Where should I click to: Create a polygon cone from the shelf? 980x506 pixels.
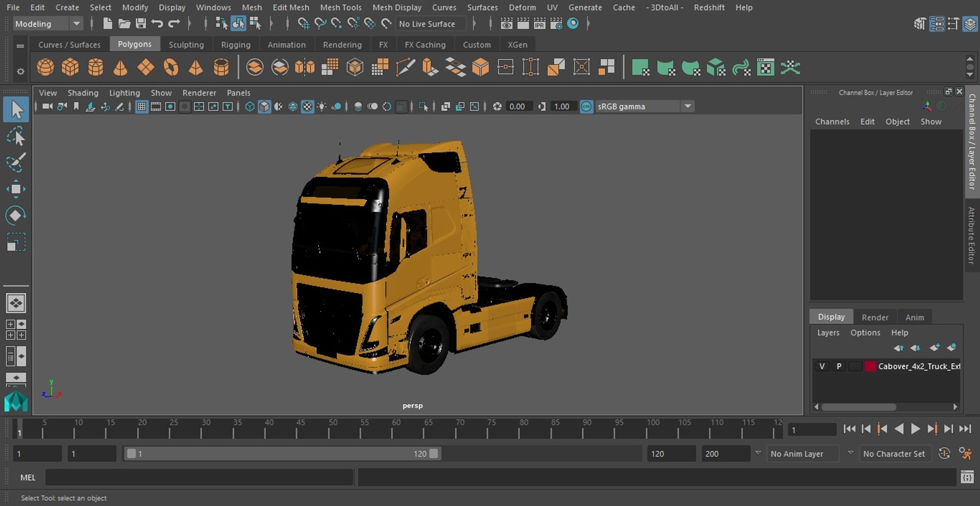120,67
